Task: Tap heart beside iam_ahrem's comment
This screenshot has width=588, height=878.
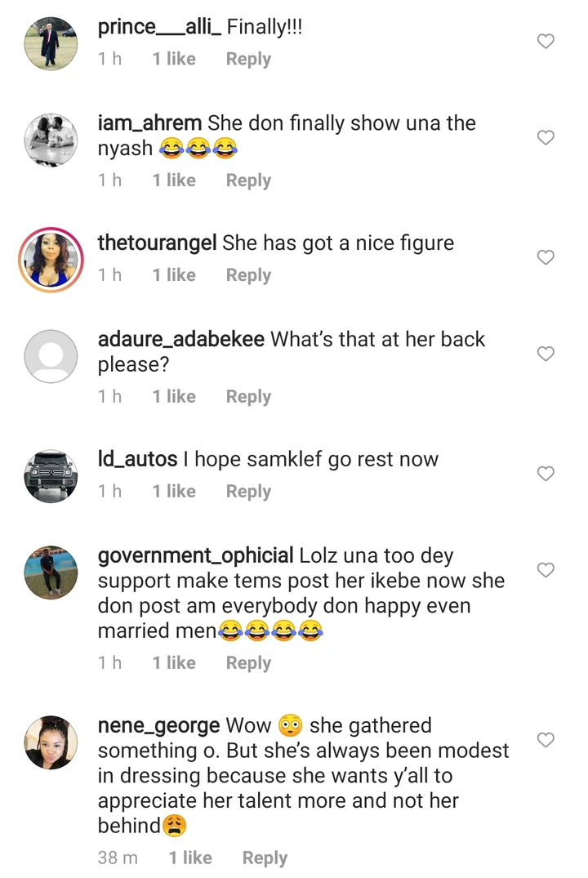Action: (546, 138)
